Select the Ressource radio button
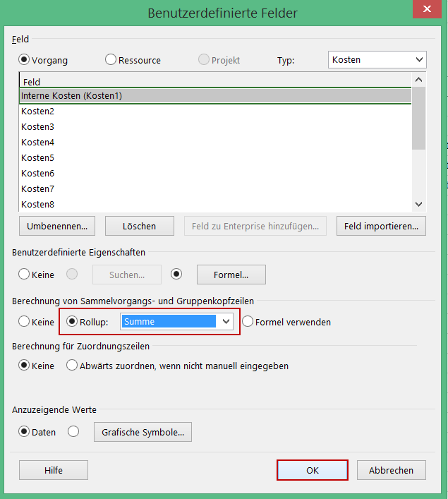 (111, 60)
